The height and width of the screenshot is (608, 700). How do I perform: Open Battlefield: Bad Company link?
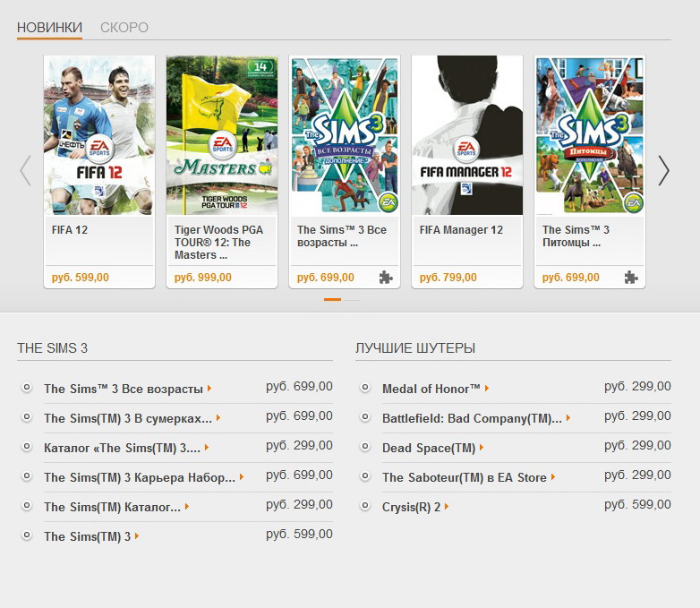[x=472, y=418]
